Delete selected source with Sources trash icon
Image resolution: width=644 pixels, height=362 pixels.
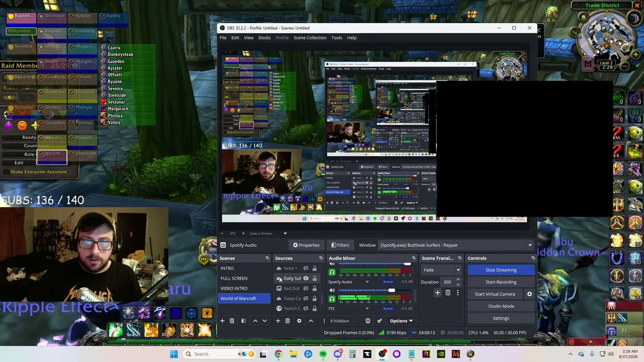coord(288,321)
